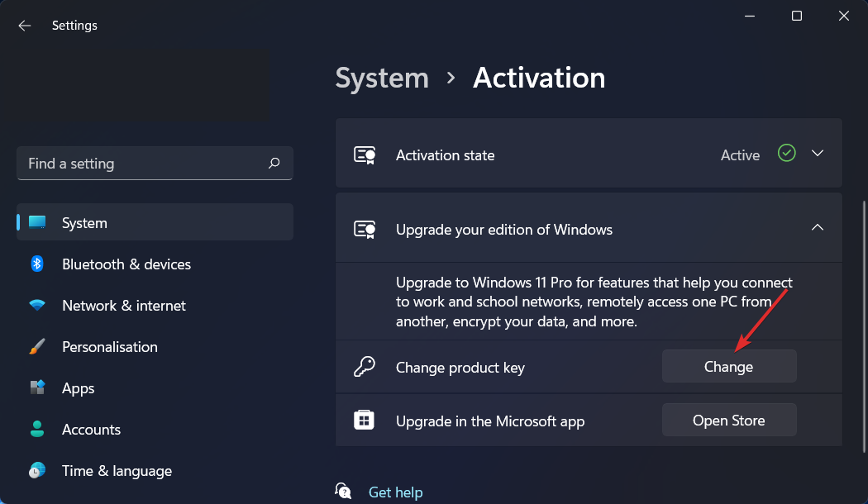Click the search magnifier in Find a setting
This screenshot has width=868, height=504.
274,163
